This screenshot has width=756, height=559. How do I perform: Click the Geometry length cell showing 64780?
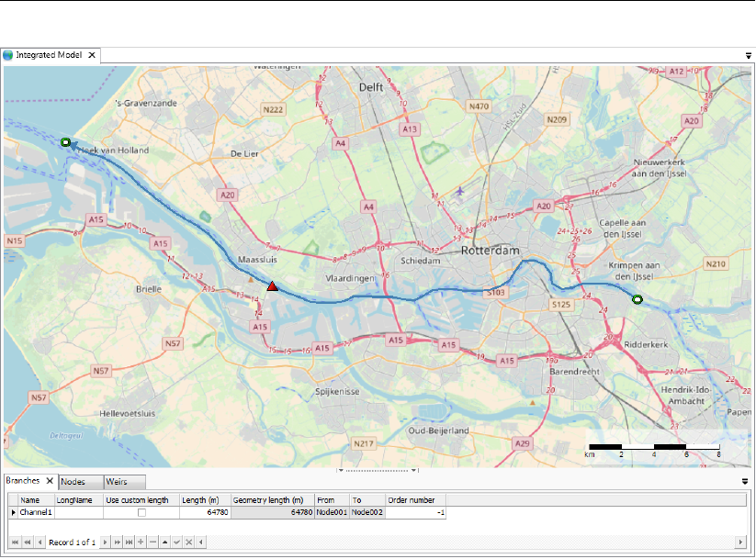[x=273, y=512]
